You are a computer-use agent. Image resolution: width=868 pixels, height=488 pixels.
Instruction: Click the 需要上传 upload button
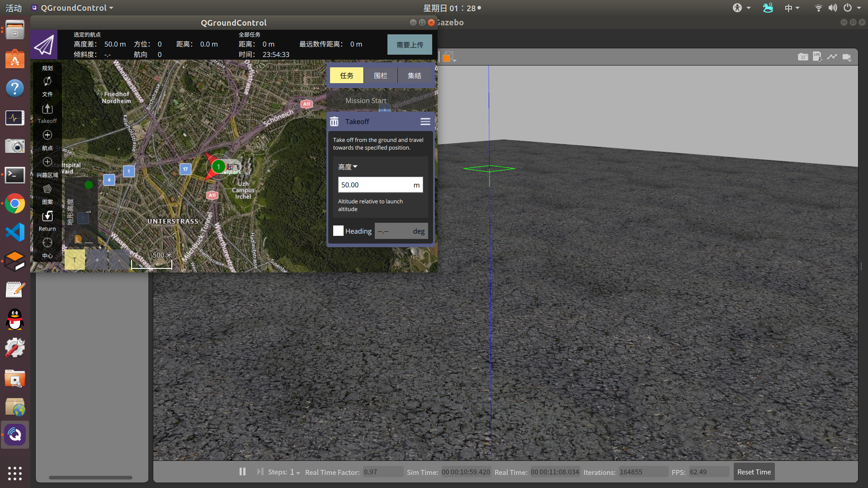pos(410,45)
